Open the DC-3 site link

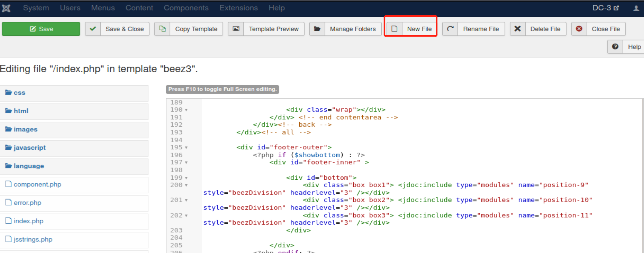606,8
